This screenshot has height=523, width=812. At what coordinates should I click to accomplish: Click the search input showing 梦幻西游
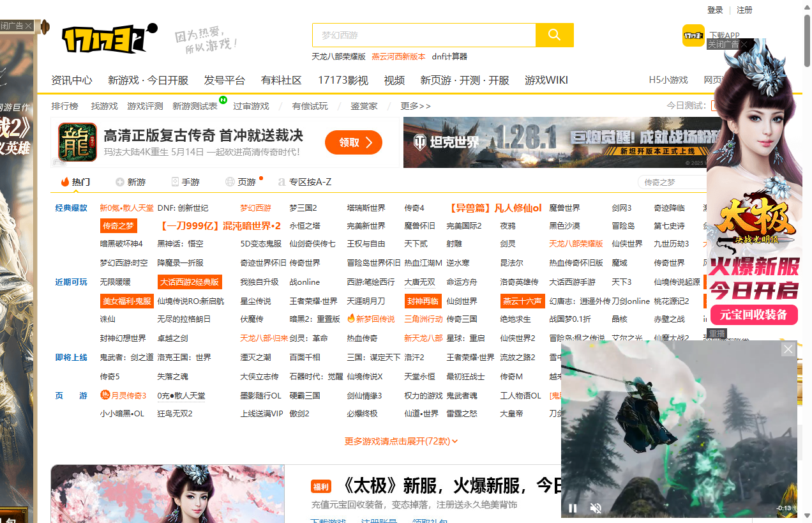(x=421, y=35)
